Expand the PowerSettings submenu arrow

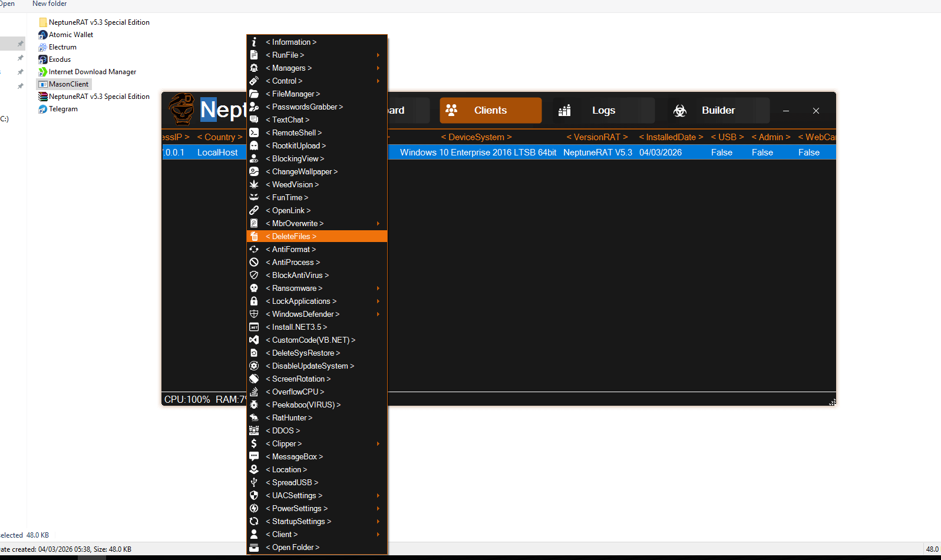(378, 508)
